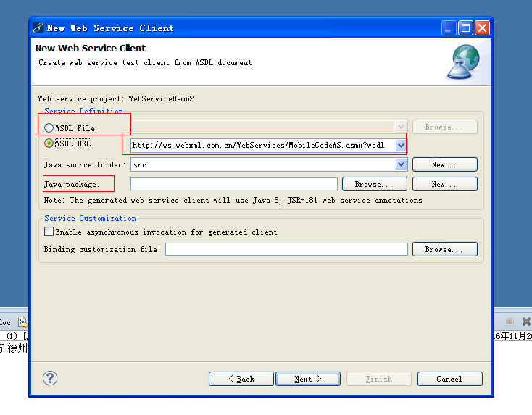Click New next to Java package Browse
This screenshot has width=532, height=415.
click(445, 184)
